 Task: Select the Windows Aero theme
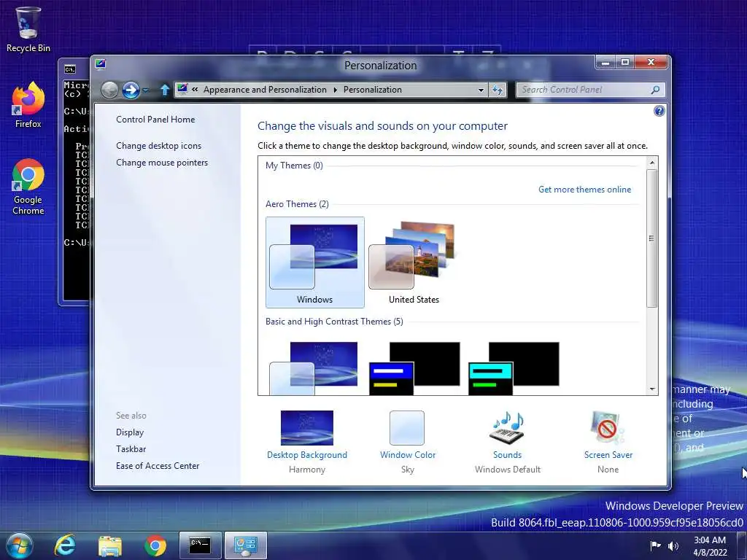315,262
